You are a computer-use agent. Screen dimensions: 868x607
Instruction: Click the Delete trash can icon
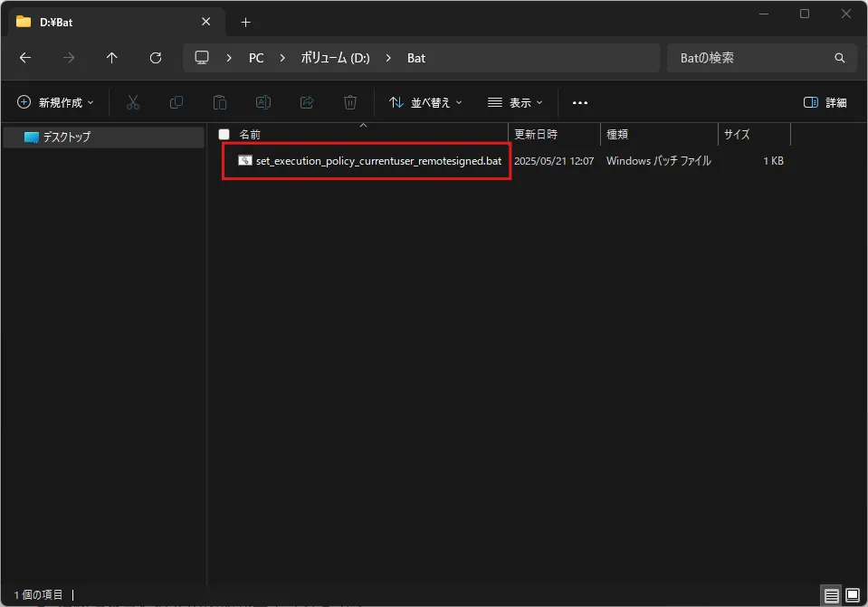point(350,102)
